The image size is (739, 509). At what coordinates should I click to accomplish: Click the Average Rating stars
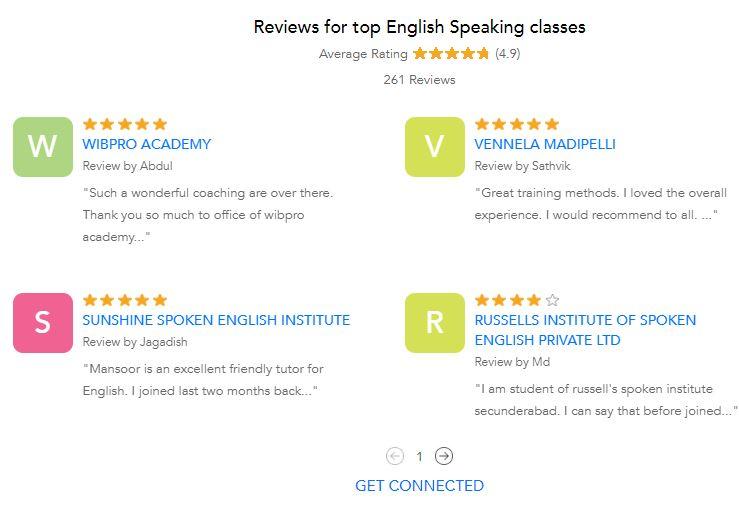pos(451,54)
